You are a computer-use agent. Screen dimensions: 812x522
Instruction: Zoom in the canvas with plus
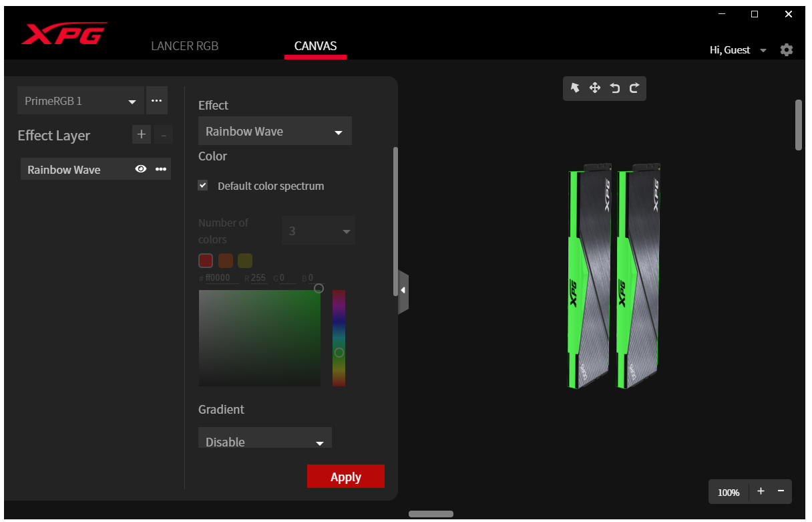point(761,491)
